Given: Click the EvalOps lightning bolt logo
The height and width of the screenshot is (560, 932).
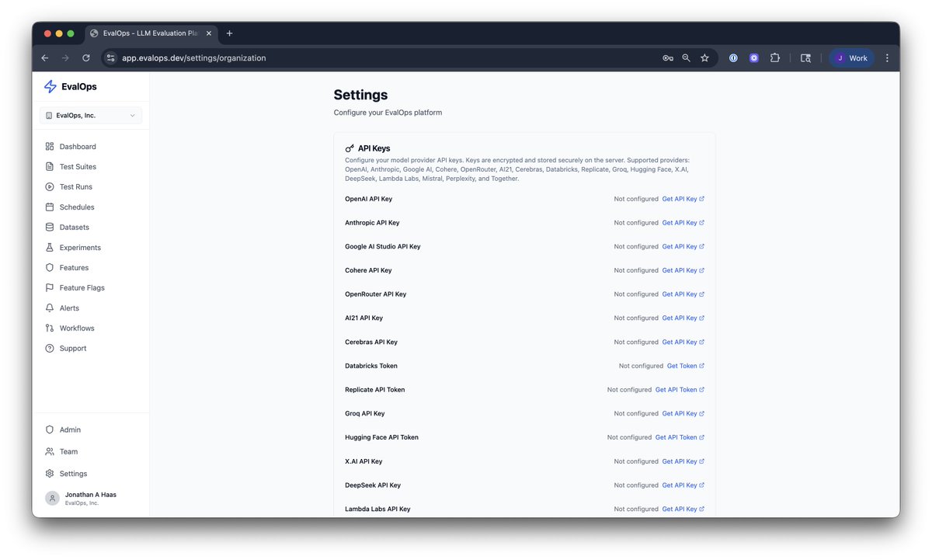Looking at the screenshot, I should pos(50,87).
